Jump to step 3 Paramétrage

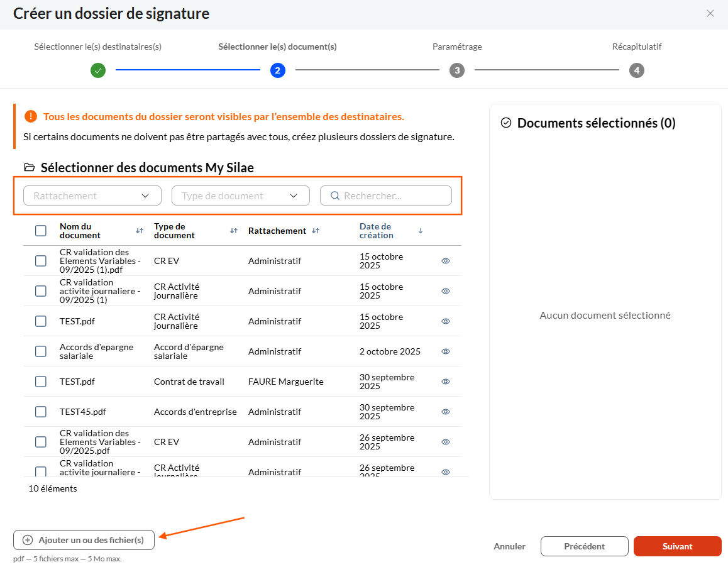pyautogui.click(x=457, y=70)
